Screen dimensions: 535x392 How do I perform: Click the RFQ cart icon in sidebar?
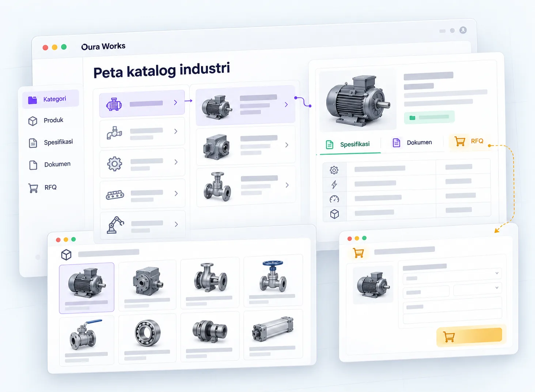point(33,188)
